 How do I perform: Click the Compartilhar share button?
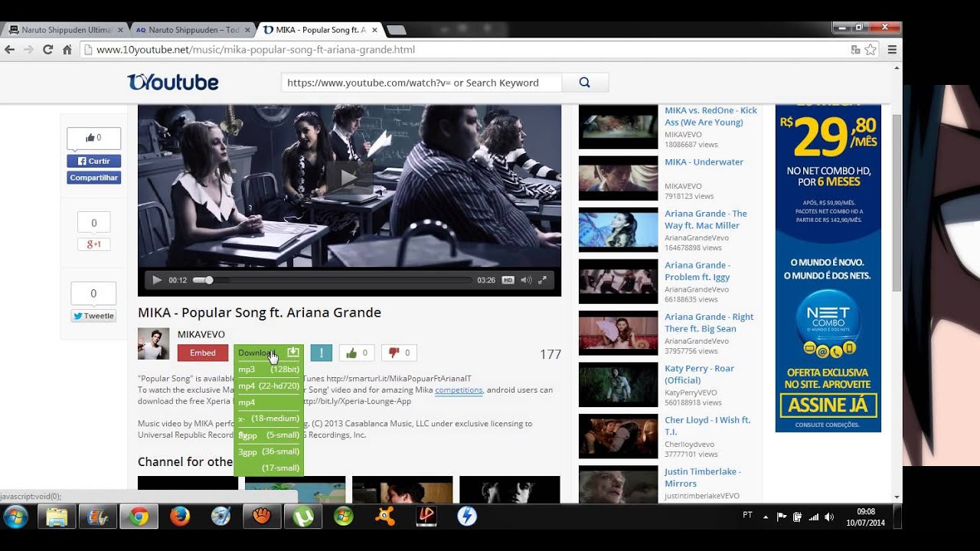tap(94, 178)
